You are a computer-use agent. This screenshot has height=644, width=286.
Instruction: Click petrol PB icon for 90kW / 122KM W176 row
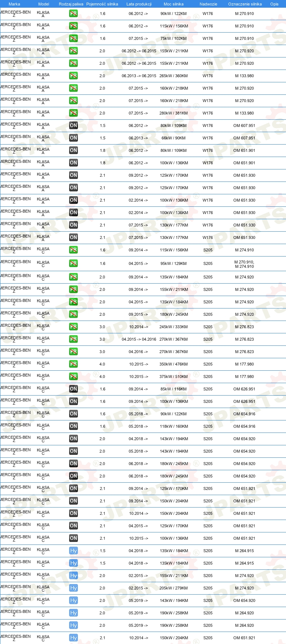[74, 14]
